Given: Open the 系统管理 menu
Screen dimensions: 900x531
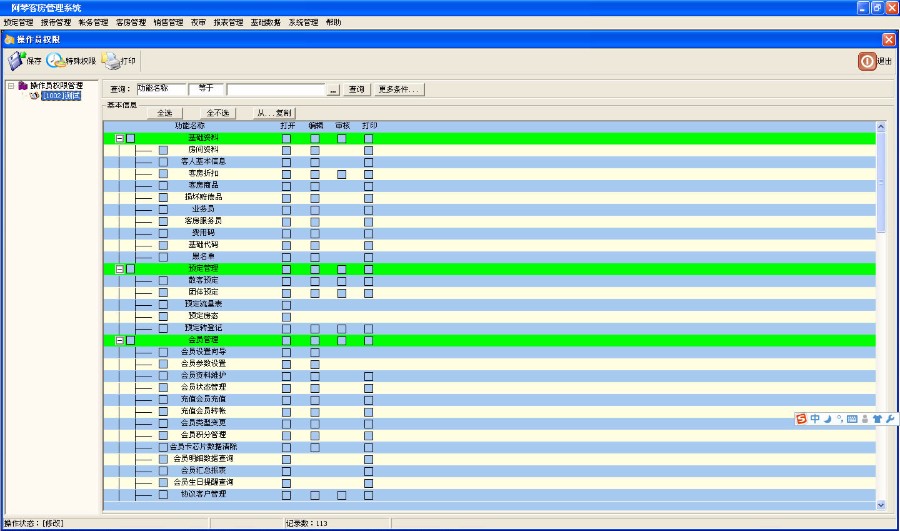Looking at the screenshot, I should [303, 22].
